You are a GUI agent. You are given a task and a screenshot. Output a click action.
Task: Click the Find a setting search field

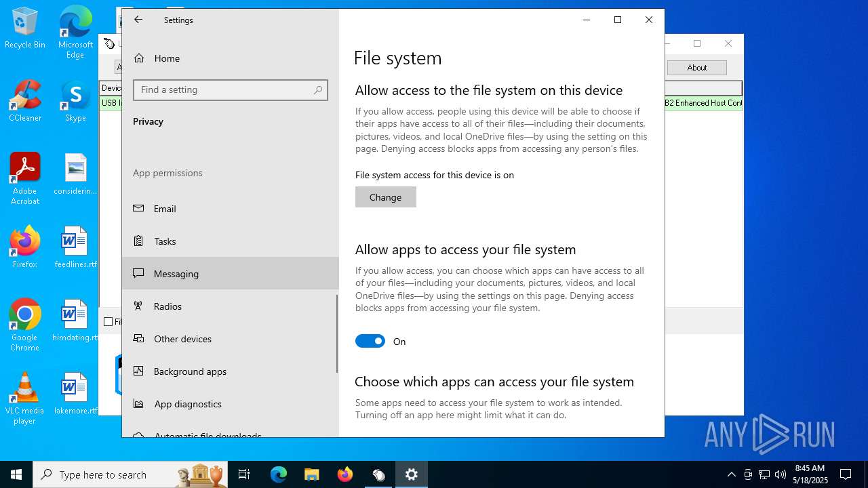coord(231,90)
